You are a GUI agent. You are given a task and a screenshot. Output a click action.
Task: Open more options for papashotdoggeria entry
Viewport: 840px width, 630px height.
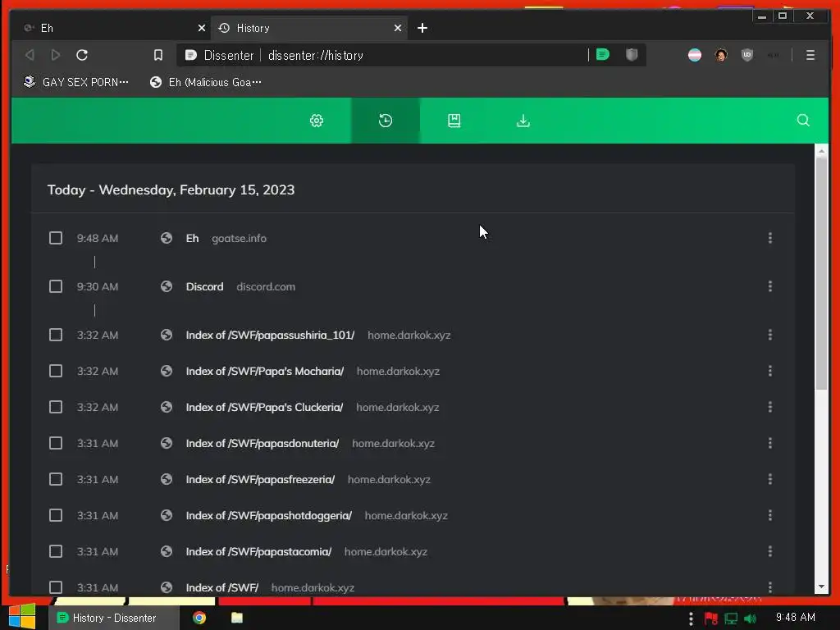click(x=769, y=515)
